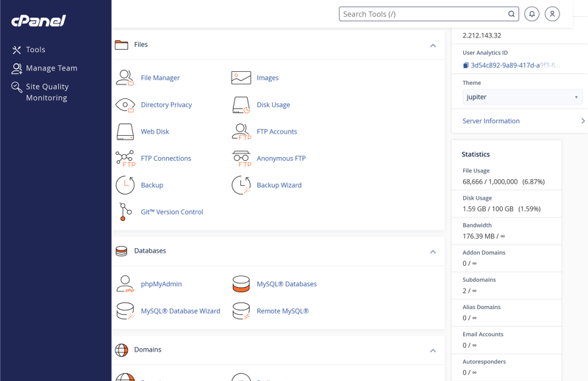Viewport: 588px width, 381px height.
Task: Open the Remote MySQL link
Action: (282, 311)
